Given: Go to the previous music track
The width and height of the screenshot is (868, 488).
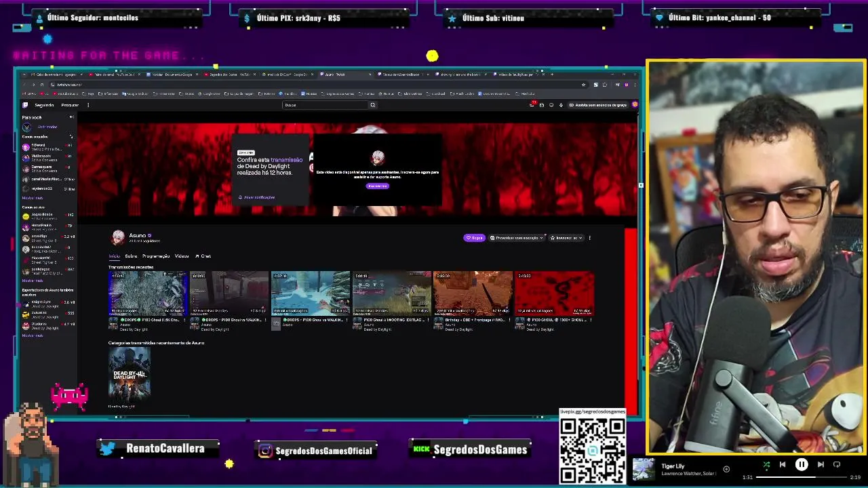Looking at the screenshot, I should (783, 464).
